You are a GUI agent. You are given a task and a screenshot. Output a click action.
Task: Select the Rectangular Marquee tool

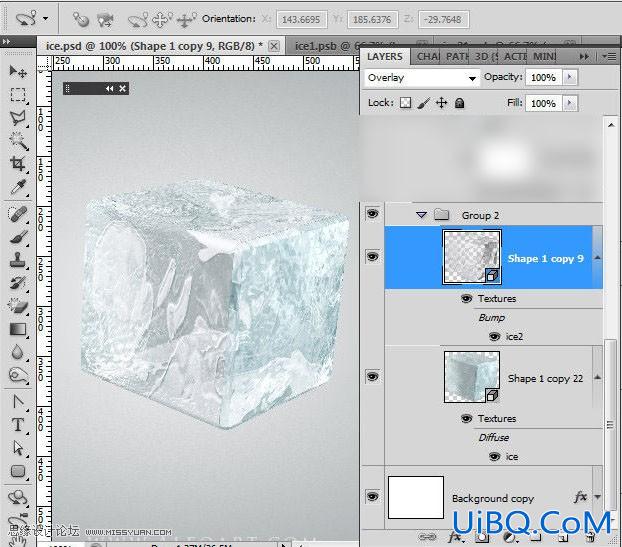18,94
